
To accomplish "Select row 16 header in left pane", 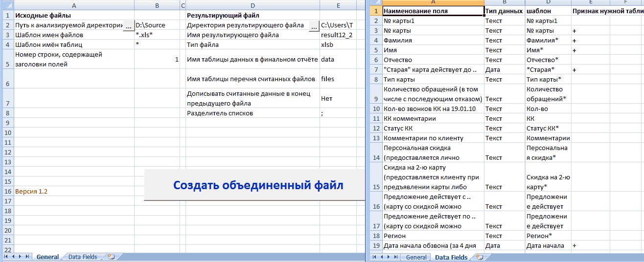I will 7,191.
